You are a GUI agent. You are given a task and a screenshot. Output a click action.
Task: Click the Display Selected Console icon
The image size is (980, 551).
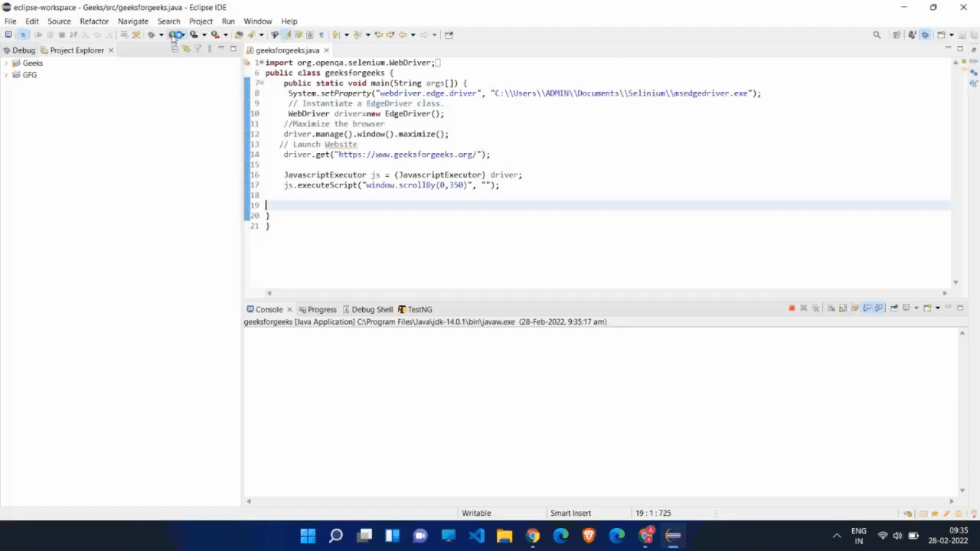click(906, 308)
